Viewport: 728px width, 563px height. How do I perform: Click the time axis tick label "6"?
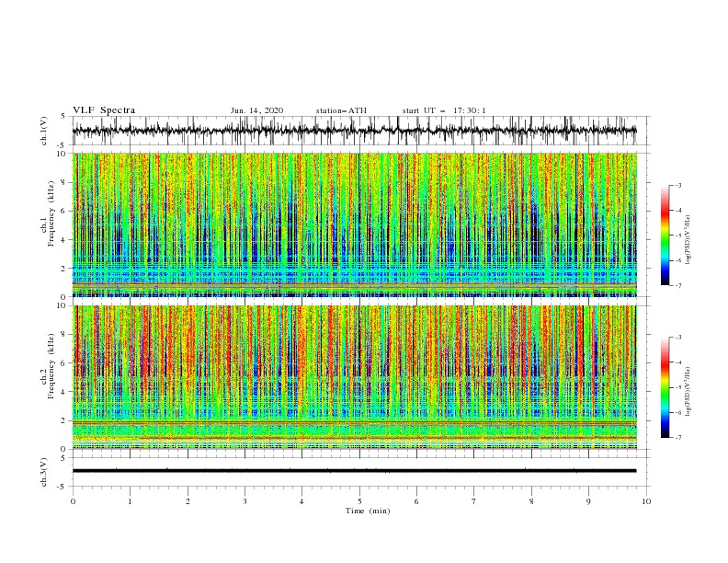click(416, 501)
